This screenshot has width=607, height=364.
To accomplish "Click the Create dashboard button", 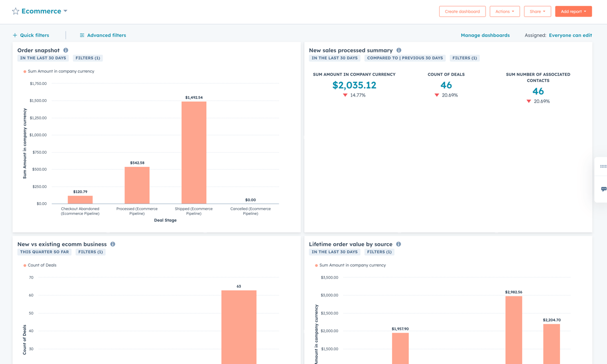I will 462,12.
